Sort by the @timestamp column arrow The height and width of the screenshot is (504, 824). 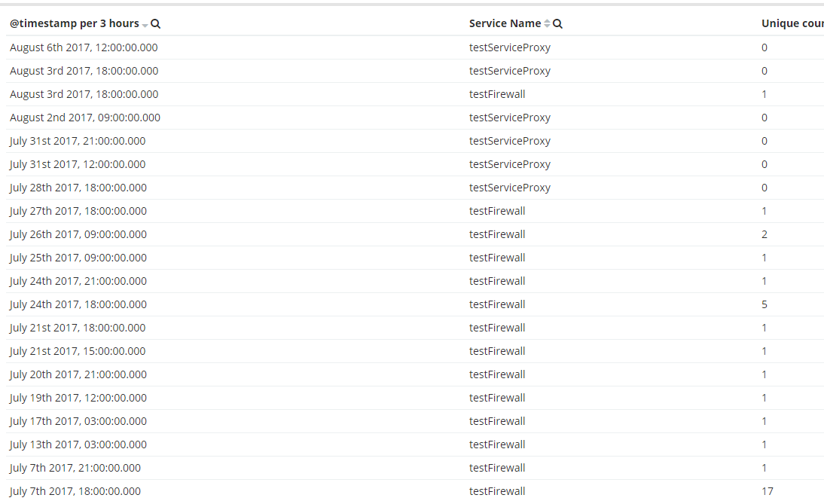pos(145,25)
